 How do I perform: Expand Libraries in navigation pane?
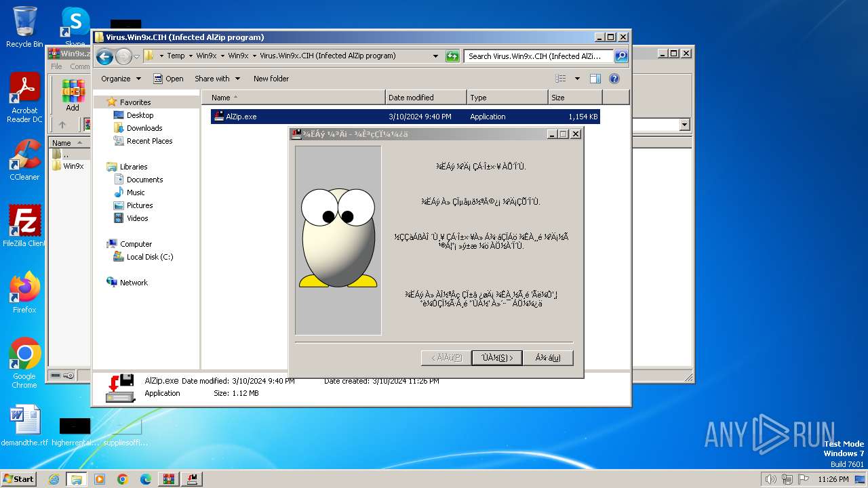[100, 167]
